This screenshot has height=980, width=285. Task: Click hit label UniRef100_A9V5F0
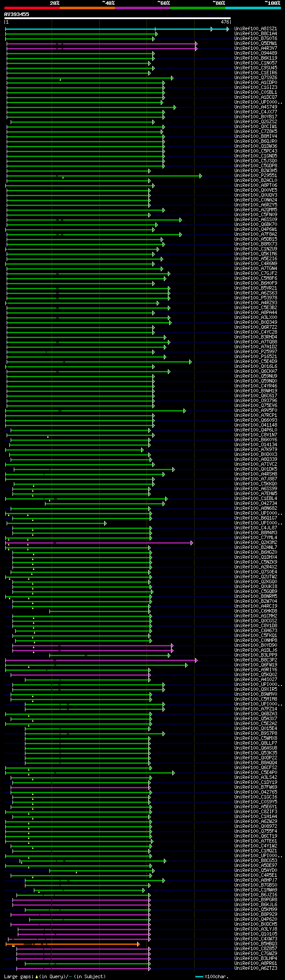tap(256, 411)
